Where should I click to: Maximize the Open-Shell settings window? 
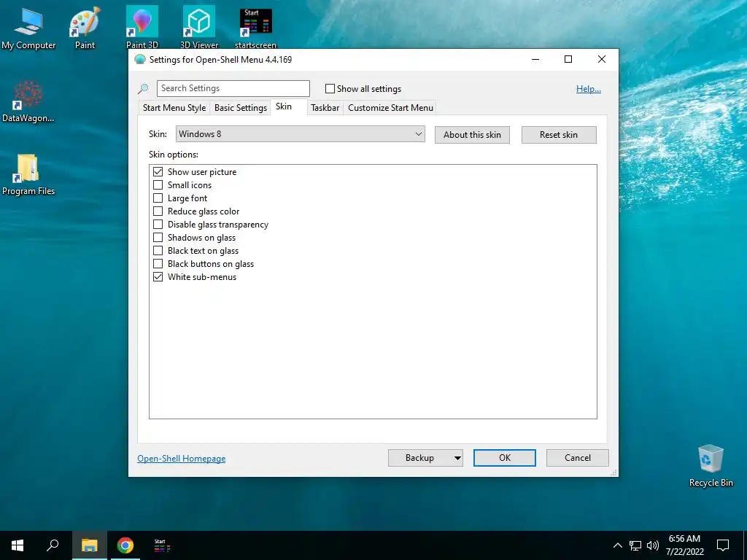(x=568, y=60)
